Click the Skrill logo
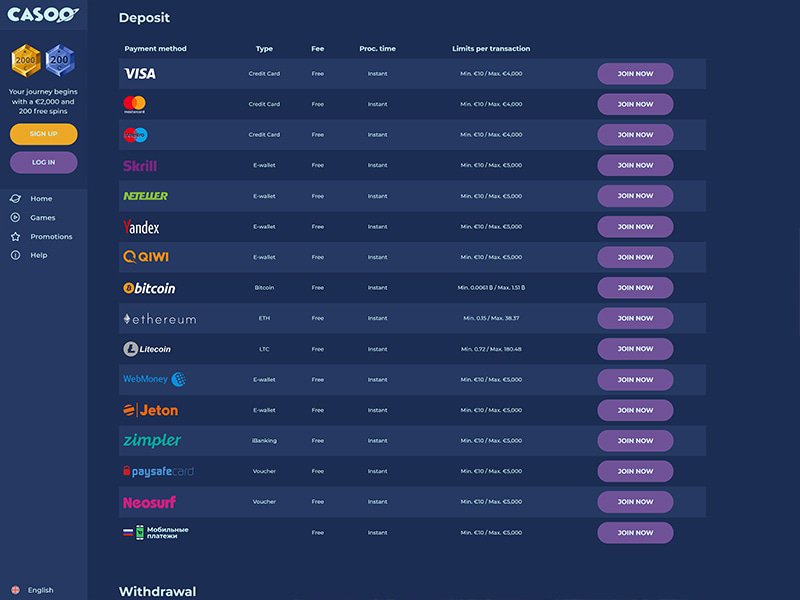The height and width of the screenshot is (600, 800). [140, 166]
